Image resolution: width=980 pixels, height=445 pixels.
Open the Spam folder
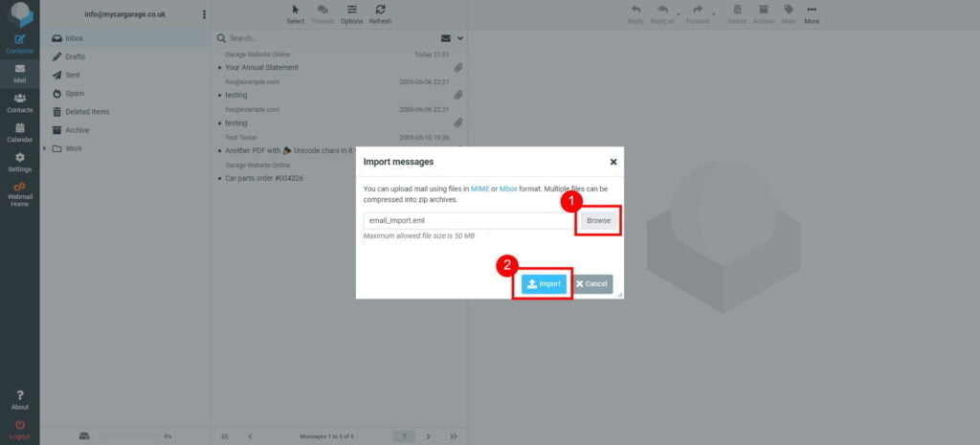(x=125, y=93)
